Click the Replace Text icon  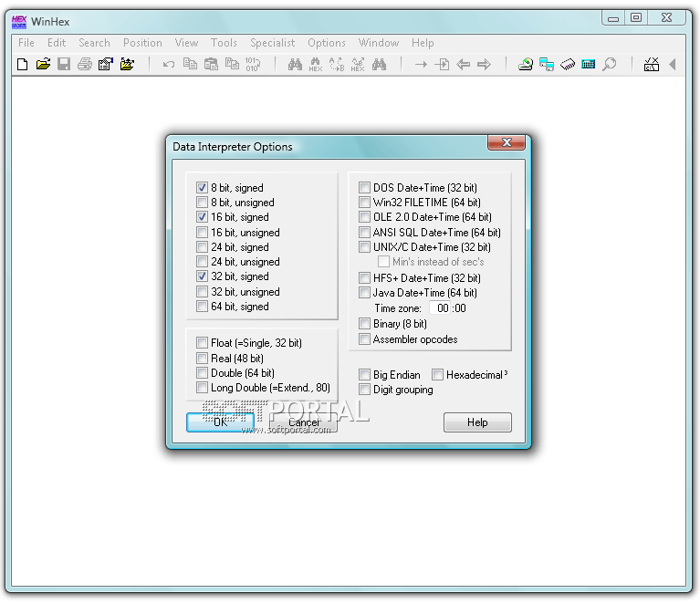(x=337, y=65)
